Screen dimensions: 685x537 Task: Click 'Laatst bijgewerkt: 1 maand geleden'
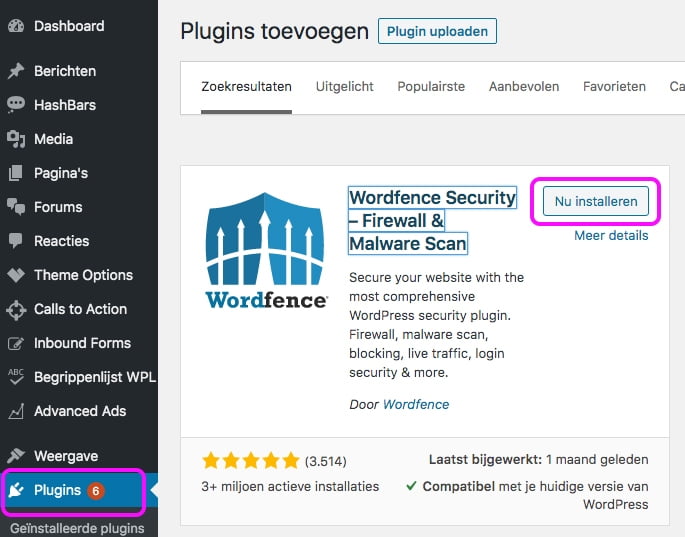point(539,460)
